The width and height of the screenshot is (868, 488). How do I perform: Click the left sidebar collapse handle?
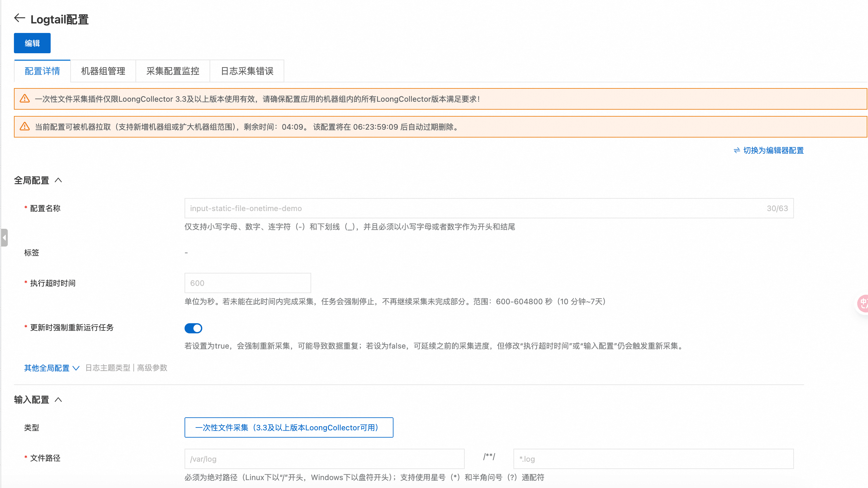click(4, 238)
